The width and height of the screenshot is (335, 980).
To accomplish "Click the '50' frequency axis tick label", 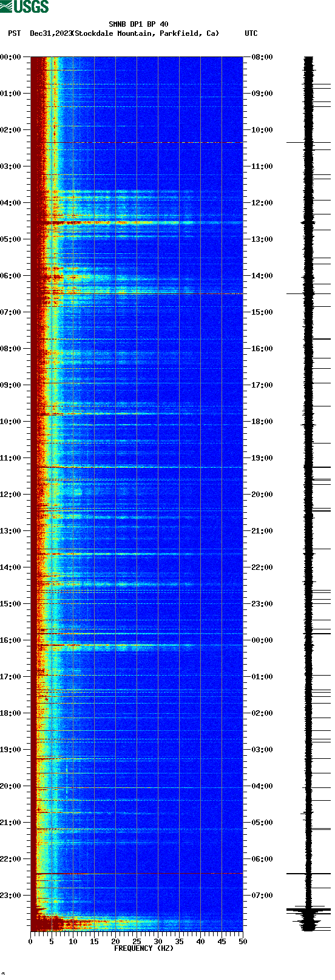I will point(243,942).
